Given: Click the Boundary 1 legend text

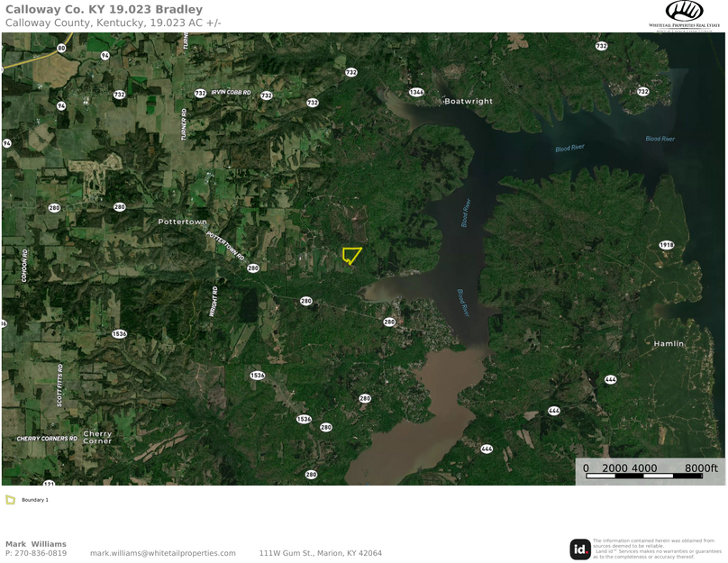Looking at the screenshot, I should pyautogui.click(x=35, y=500).
